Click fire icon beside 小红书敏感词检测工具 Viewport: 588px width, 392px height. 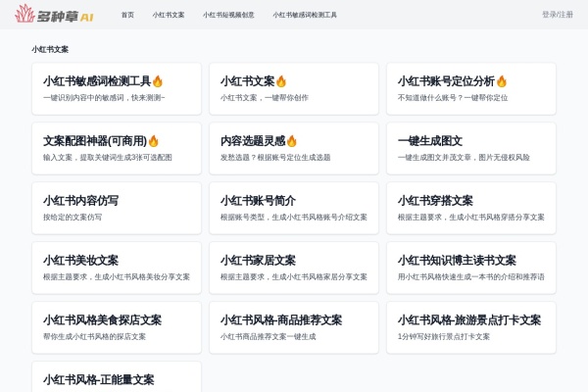(158, 81)
